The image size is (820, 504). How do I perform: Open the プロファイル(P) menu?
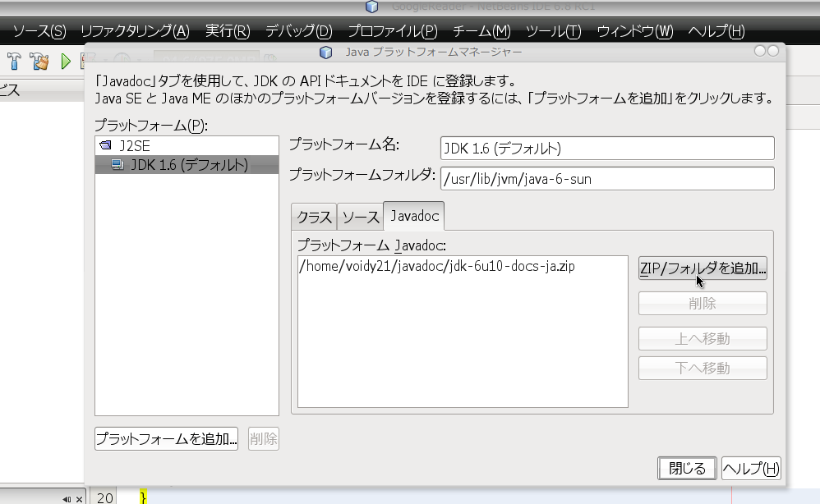[x=393, y=31]
